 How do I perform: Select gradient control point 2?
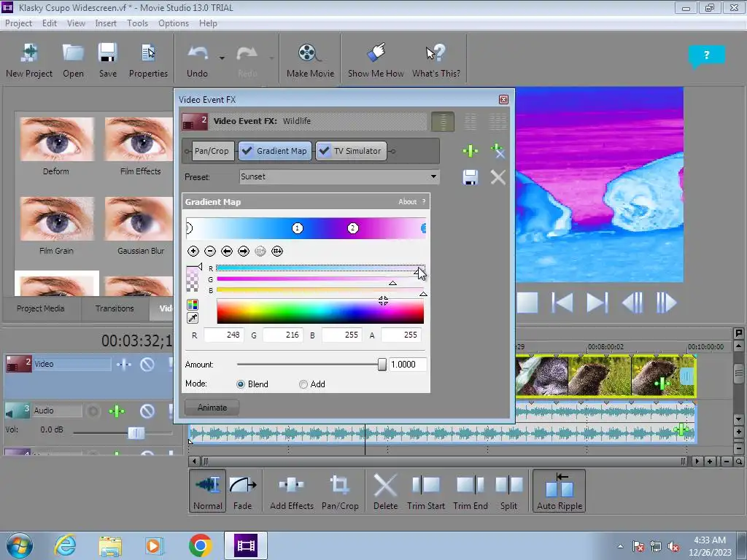[x=352, y=228]
